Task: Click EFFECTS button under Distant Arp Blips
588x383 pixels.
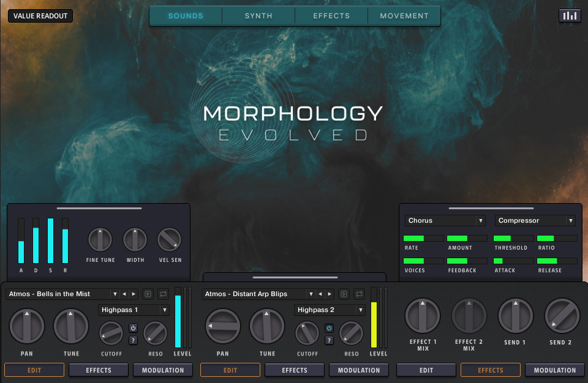Action: point(295,370)
